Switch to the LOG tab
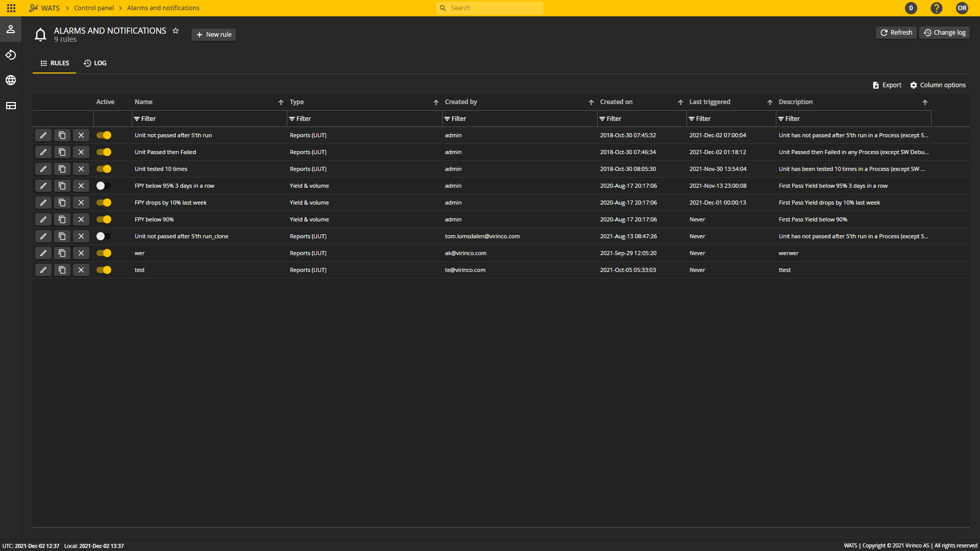Viewport: 980px width, 551px height. coord(95,63)
